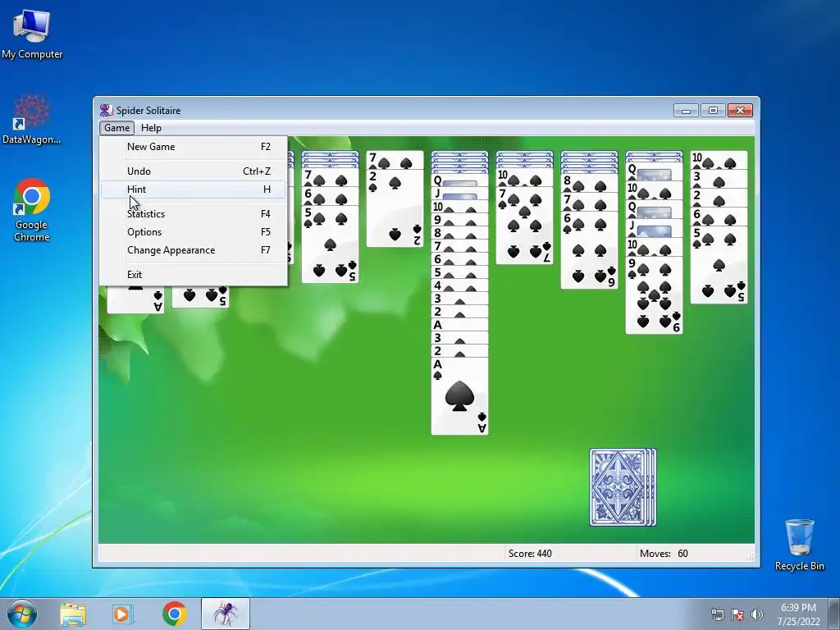Click the 7 of spades above the 2
This screenshot has height=630, width=840.
[x=395, y=159]
